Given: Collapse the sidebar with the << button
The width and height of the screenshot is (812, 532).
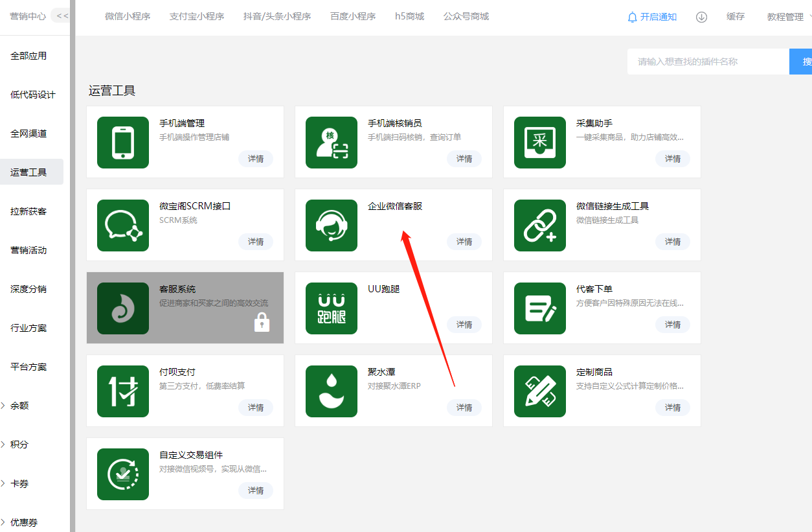Looking at the screenshot, I should click(62, 16).
